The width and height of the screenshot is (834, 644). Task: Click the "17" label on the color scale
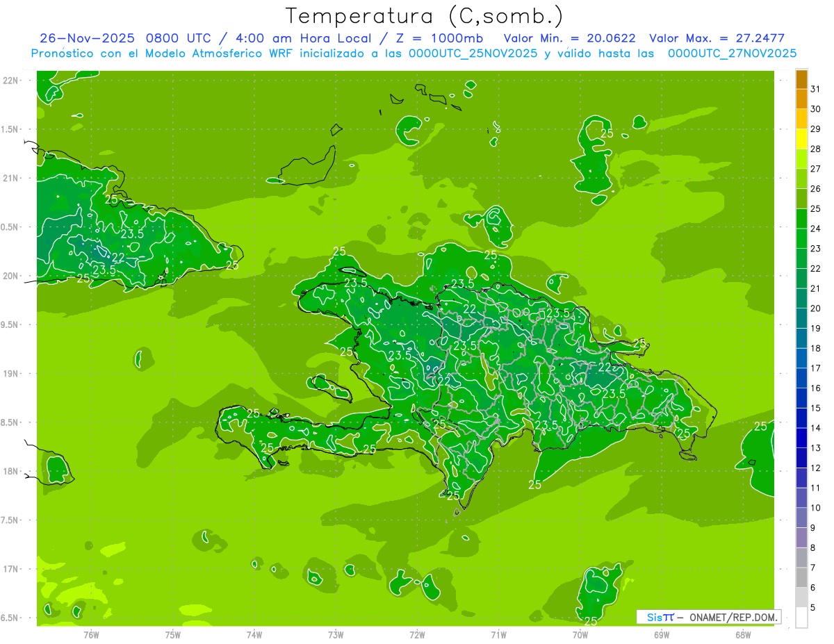pos(816,368)
